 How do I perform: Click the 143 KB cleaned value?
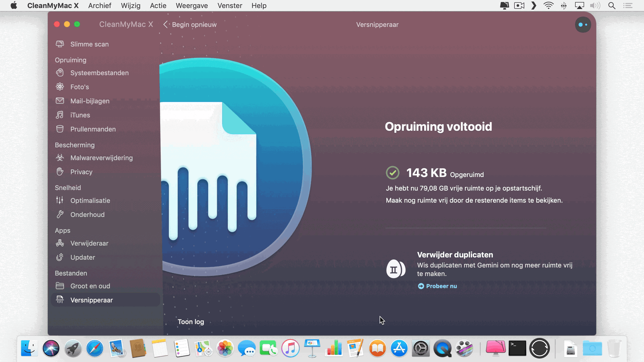[x=426, y=173]
